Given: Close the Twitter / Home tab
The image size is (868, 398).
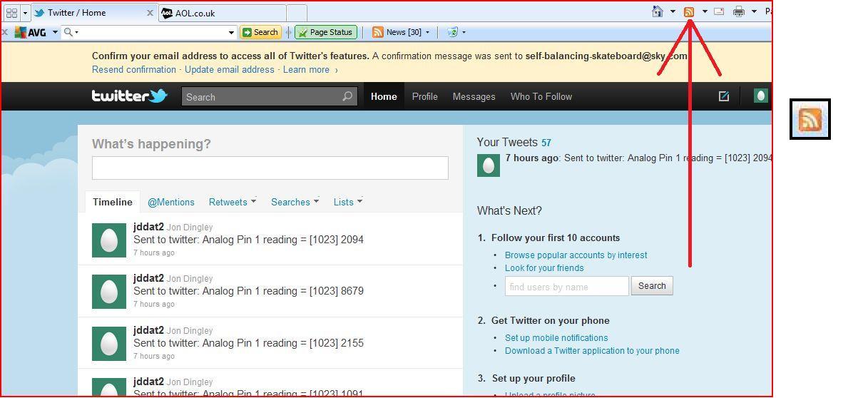Looking at the screenshot, I should pos(150,13).
